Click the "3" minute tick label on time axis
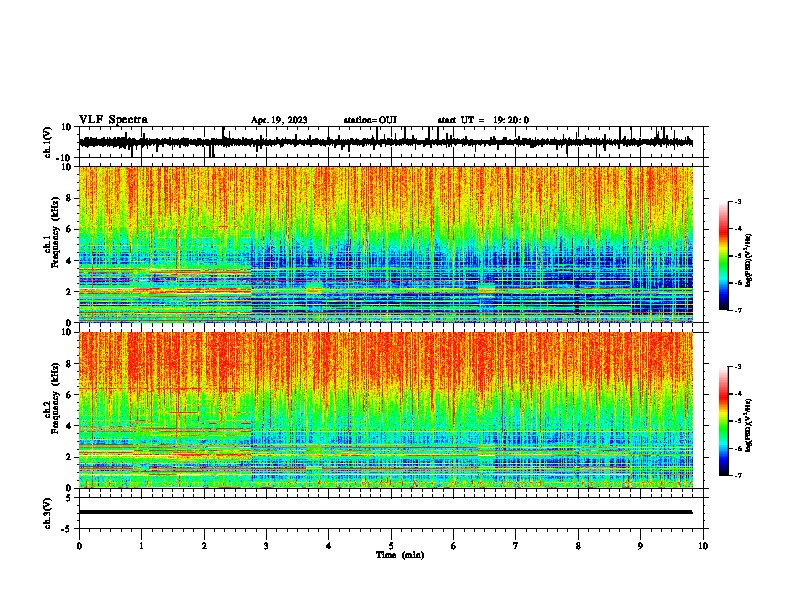Viewport: 792px width, 612px height. click(x=266, y=546)
